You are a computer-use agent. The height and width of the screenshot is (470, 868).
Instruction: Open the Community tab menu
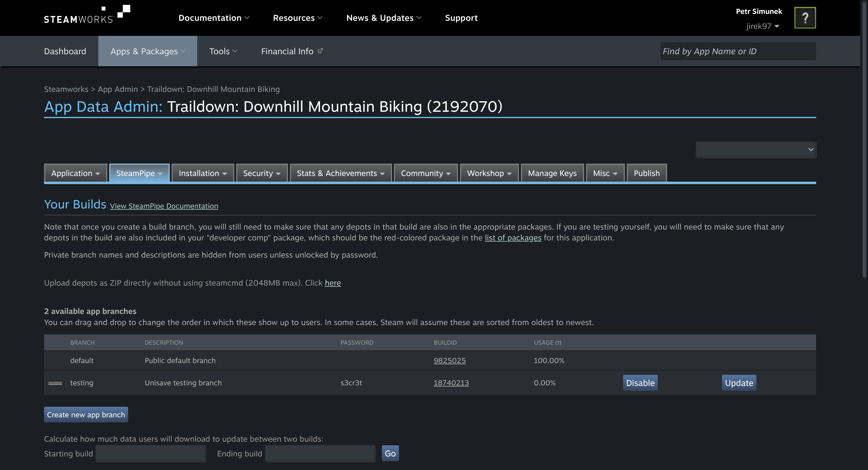(426, 173)
